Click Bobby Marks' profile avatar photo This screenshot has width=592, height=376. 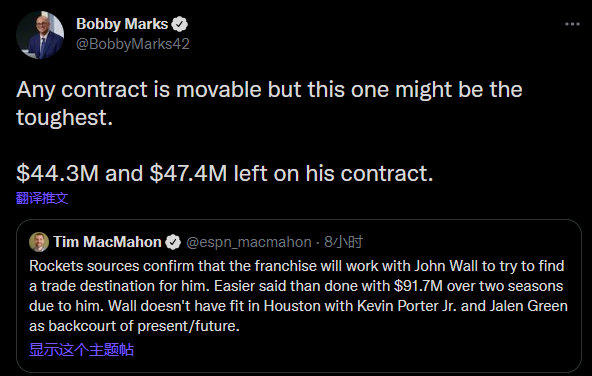[x=40, y=35]
